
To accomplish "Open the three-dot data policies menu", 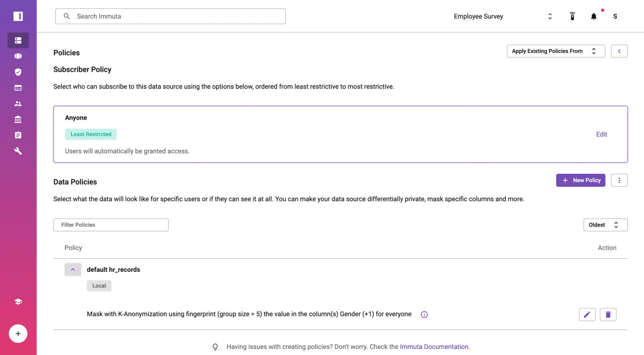I will click(x=619, y=180).
